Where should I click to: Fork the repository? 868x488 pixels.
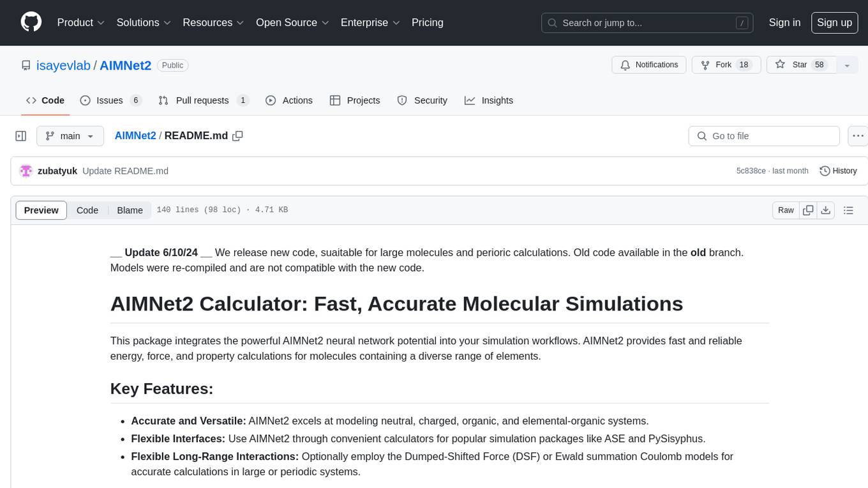(x=726, y=65)
